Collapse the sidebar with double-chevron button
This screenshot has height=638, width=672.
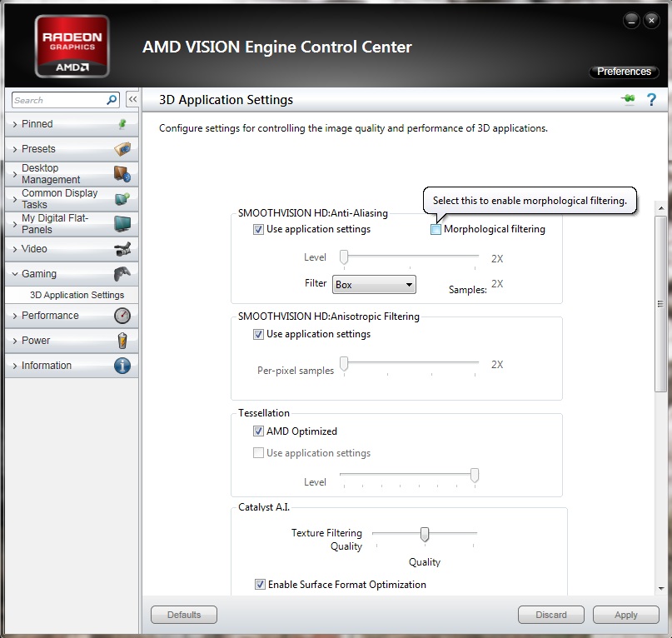[x=133, y=99]
